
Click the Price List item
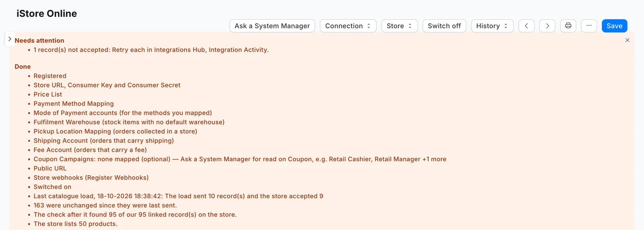48,95
